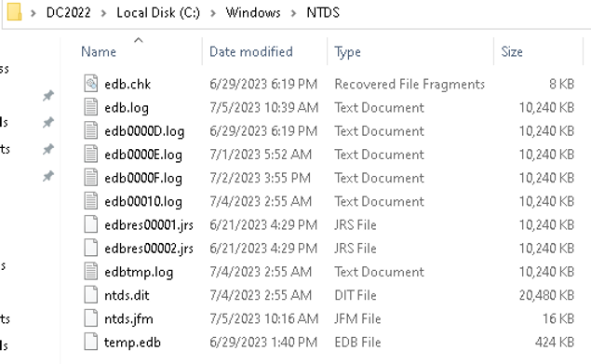The height and width of the screenshot is (364, 591).
Task: Select the edbres00002.jrs file row
Action: 329,249
